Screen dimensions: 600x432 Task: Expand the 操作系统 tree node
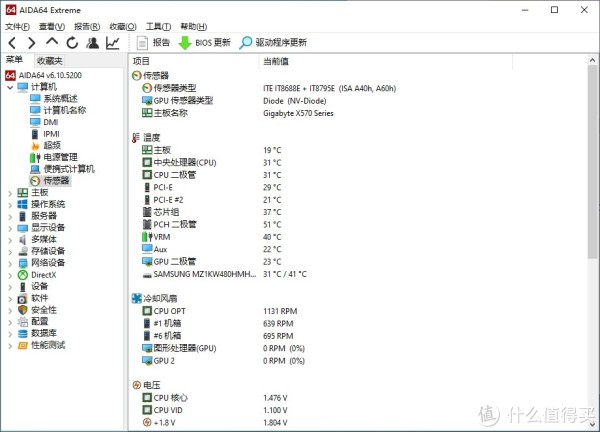[10, 205]
